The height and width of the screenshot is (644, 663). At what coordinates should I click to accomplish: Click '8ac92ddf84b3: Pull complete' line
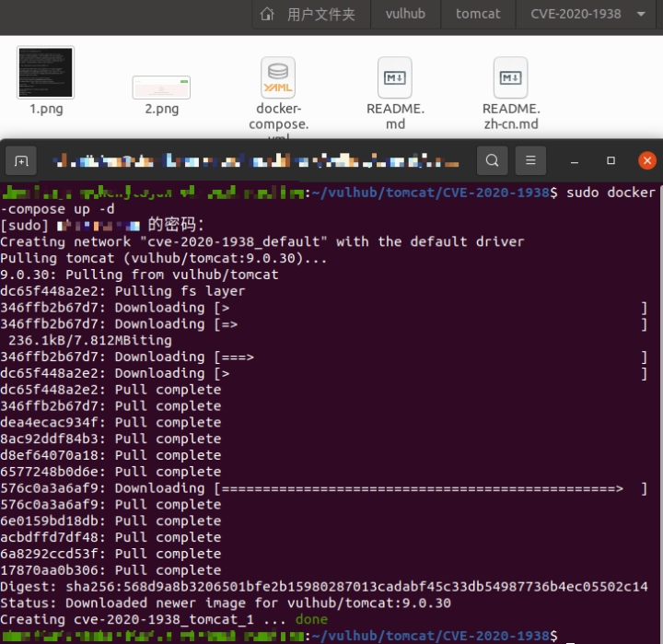110,439
